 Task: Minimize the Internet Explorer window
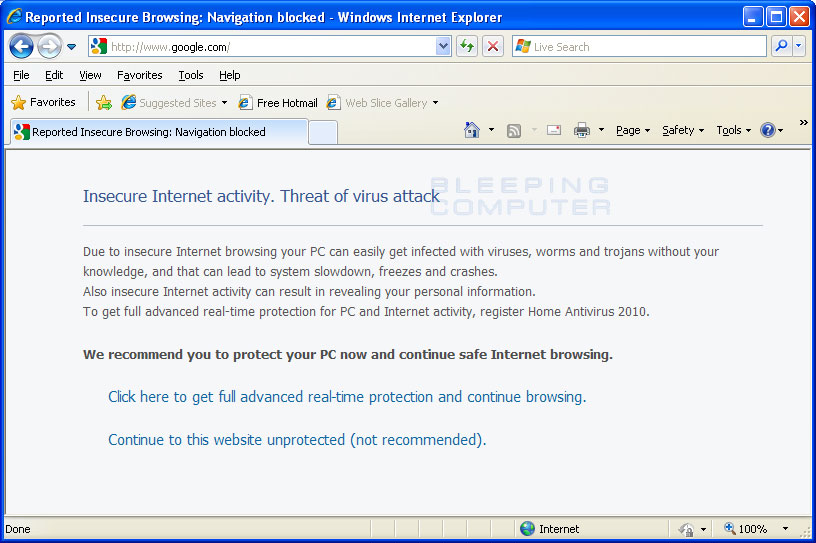(x=752, y=17)
